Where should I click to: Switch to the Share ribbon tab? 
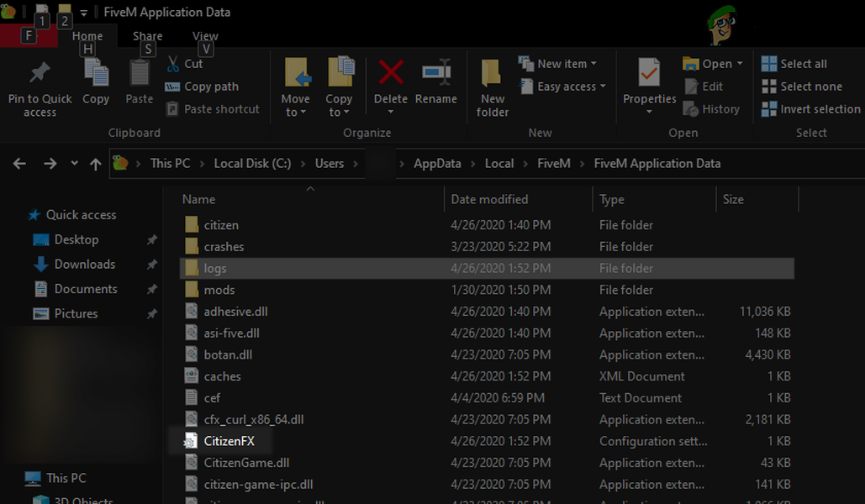[x=147, y=36]
